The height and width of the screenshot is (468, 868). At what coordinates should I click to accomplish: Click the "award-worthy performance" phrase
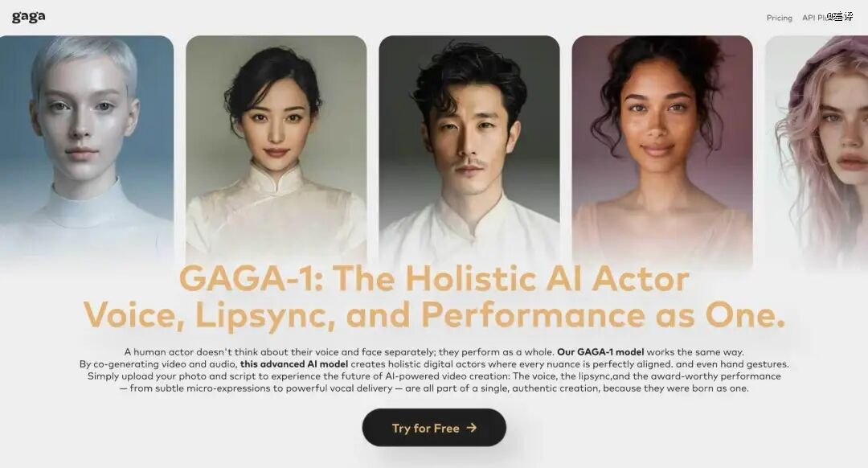(716, 376)
